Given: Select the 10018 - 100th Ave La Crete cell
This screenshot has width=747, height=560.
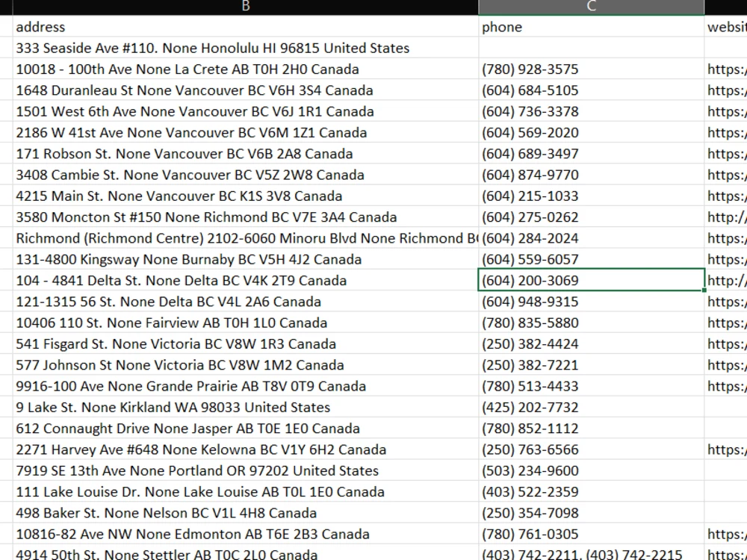Looking at the screenshot, I should click(x=245, y=69).
